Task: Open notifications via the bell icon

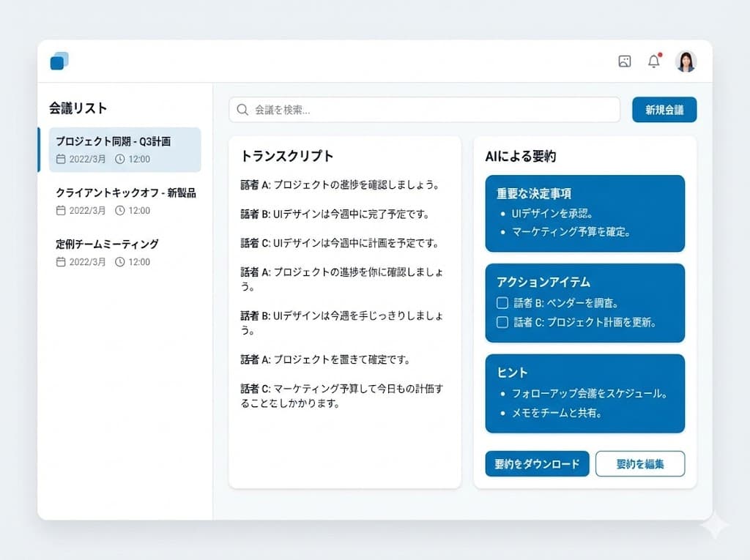Action: coord(654,61)
